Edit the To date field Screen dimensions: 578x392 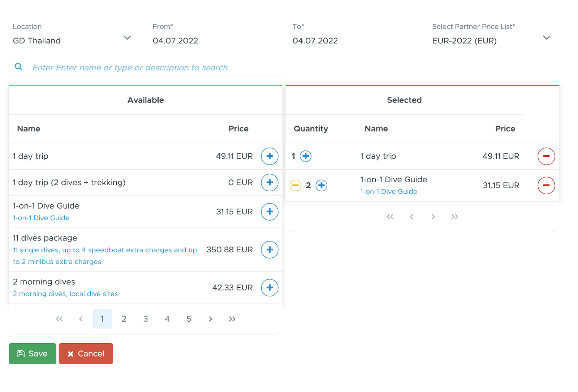[353, 40]
